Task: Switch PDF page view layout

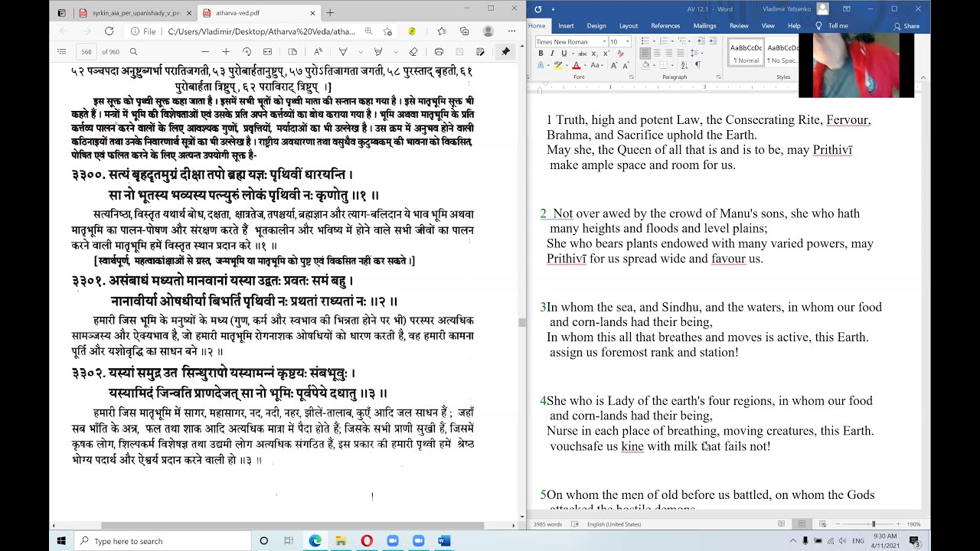Action: coord(292,51)
